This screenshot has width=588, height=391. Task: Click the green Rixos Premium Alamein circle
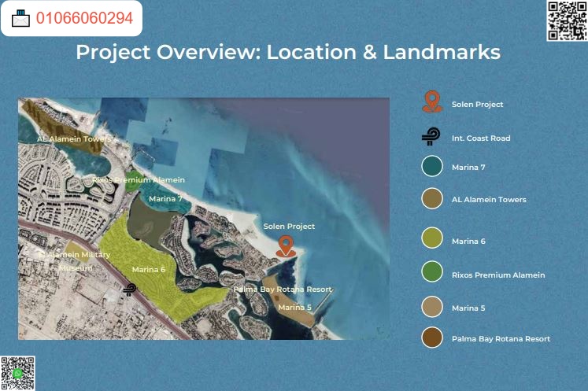pyautogui.click(x=432, y=271)
